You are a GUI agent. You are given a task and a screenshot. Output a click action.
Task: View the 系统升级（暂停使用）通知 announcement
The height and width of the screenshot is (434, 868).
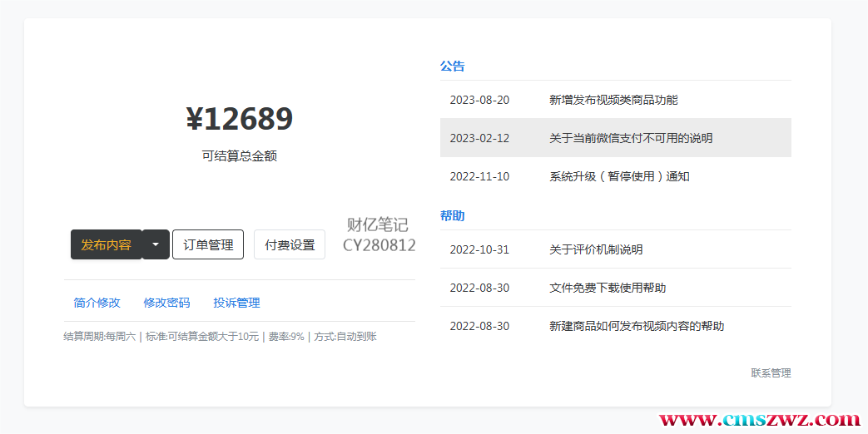point(619,176)
